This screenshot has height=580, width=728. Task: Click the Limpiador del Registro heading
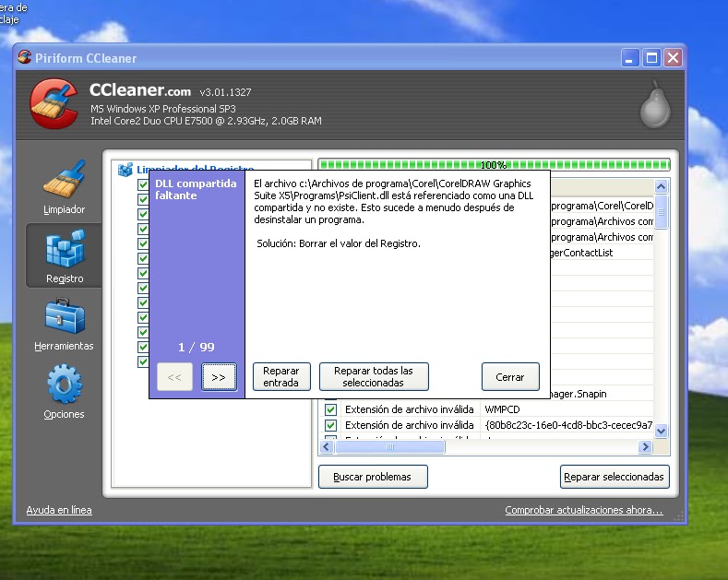pos(195,169)
